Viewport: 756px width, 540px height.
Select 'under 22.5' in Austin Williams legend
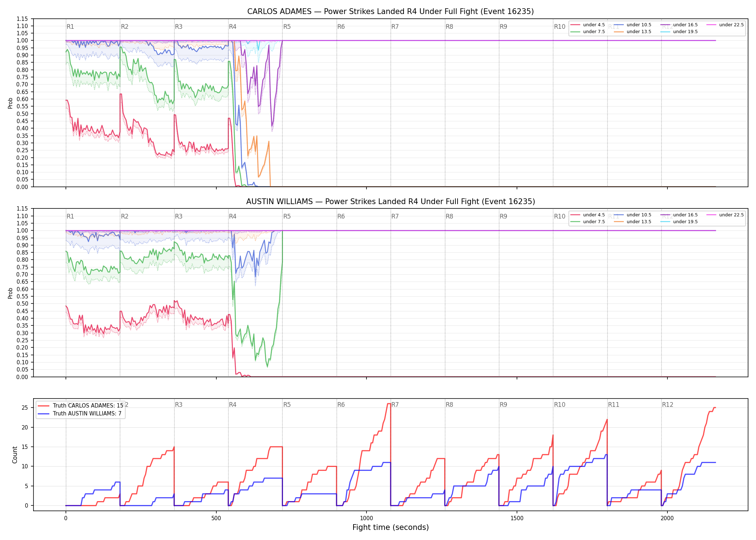tap(725, 215)
